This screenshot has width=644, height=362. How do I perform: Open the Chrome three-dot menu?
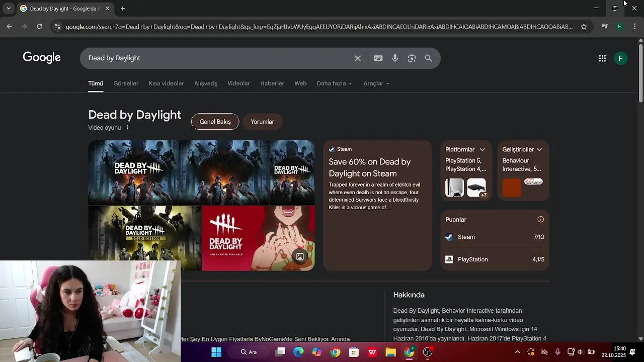point(634,27)
